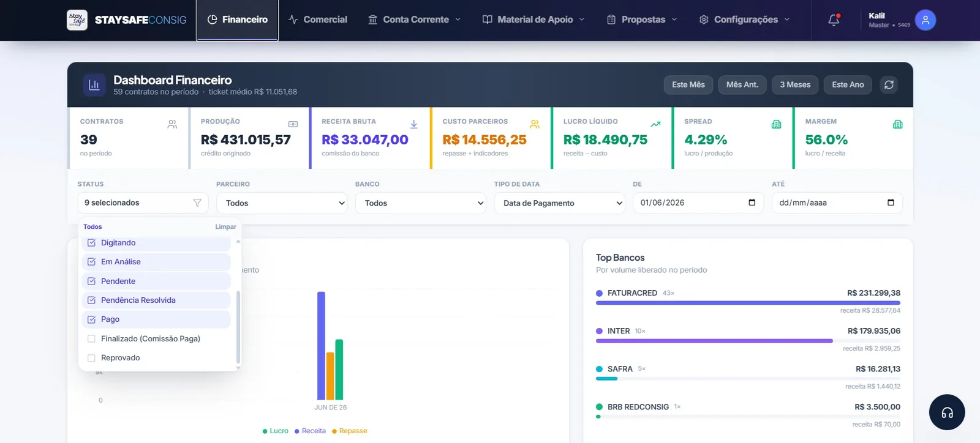The height and width of the screenshot is (443, 980).
Task: Click the SAFRA volume progress bar
Action: [748, 379]
